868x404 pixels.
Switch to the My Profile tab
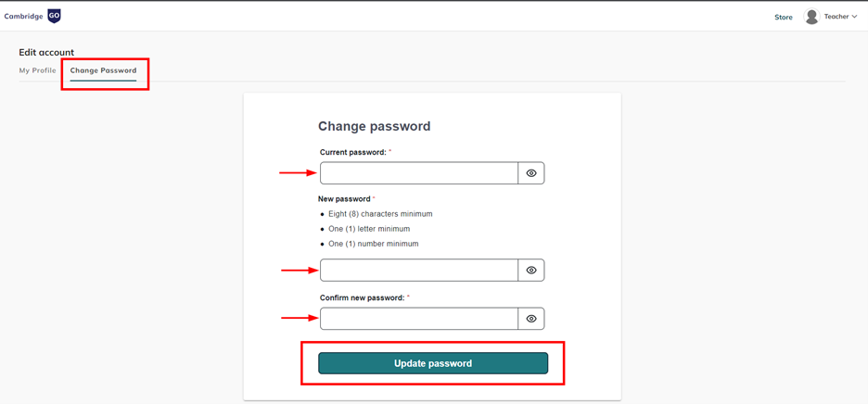[x=37, y=70]
